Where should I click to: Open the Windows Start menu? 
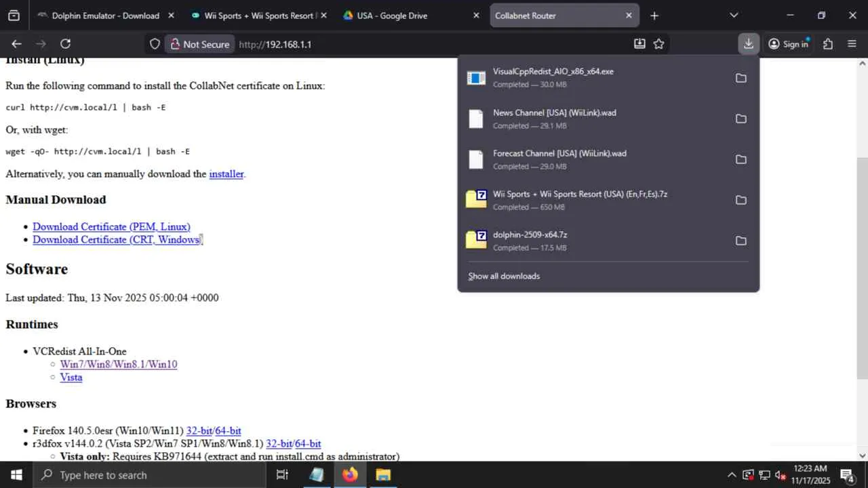[x=16, y=475]
